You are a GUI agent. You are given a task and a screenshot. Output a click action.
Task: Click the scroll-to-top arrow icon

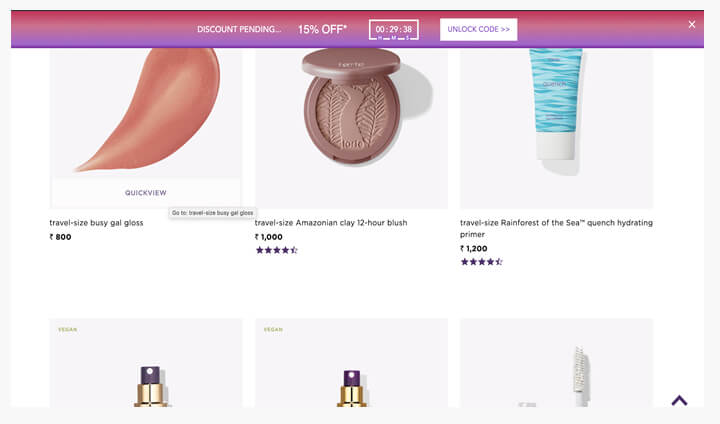[x=679, y=400]
